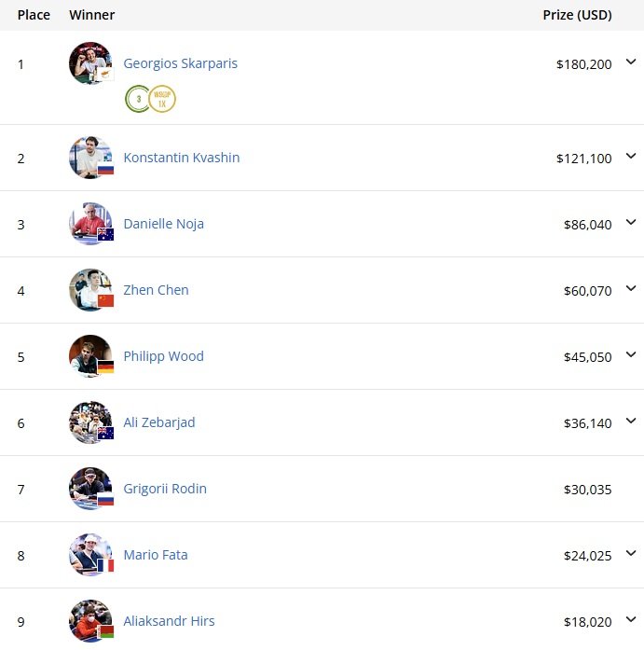Image resolution: width=644 pixels, height=650 pixels.
Task: Expand Konstantin Kvashin's $121,100 prize row
Action: tap(631, 157)
